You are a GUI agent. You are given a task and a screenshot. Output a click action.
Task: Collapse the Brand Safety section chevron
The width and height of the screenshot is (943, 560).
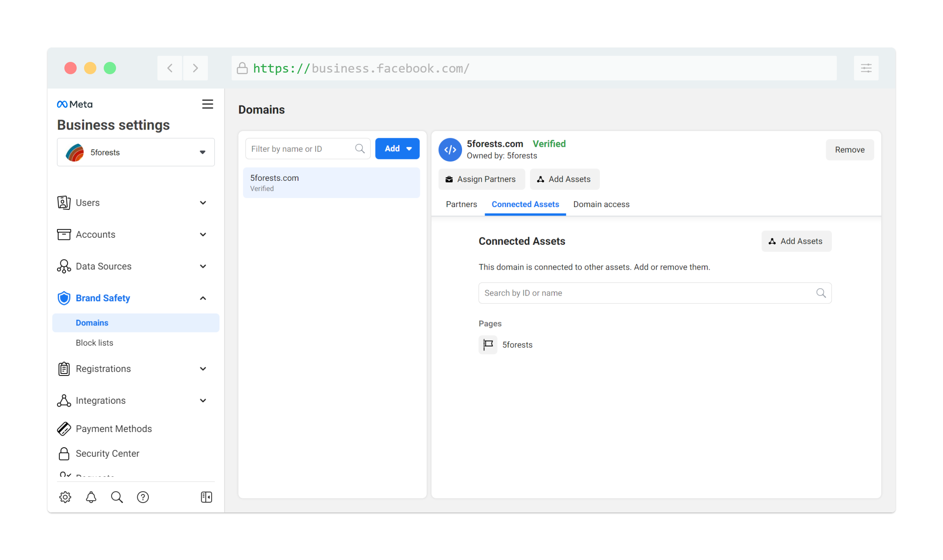[203, 298]
